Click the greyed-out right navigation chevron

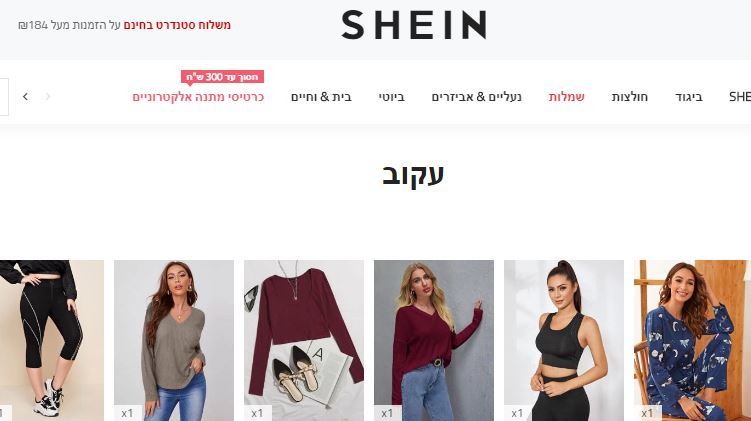click(48, 97)
